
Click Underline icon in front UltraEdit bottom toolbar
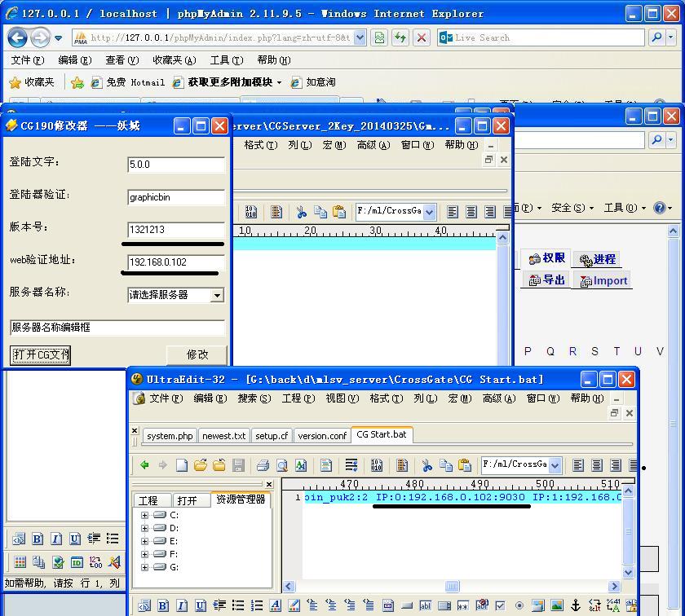(201, 605)
